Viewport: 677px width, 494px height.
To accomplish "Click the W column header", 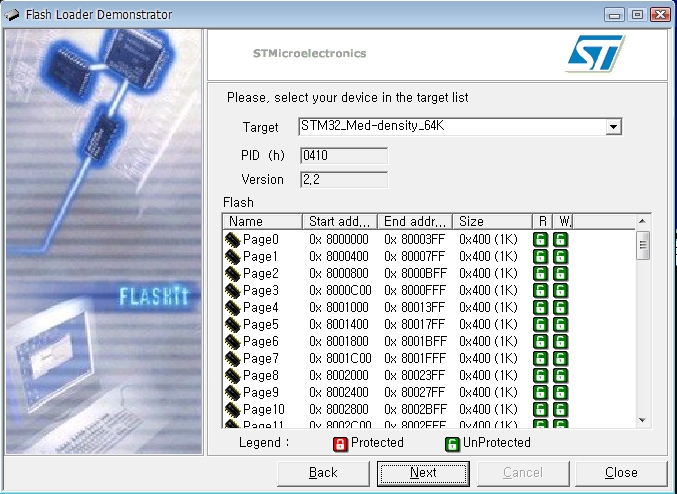I will pos(563,222).
